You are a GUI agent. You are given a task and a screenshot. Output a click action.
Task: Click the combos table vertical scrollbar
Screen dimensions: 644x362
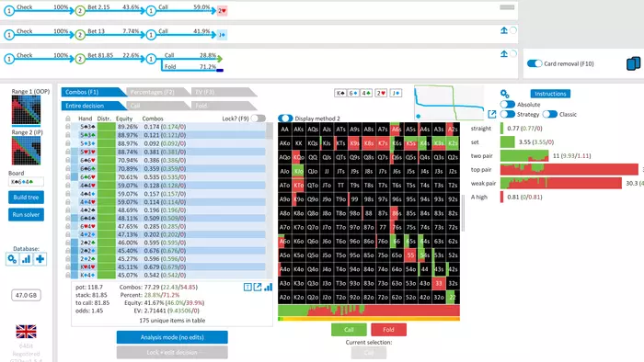270,200
